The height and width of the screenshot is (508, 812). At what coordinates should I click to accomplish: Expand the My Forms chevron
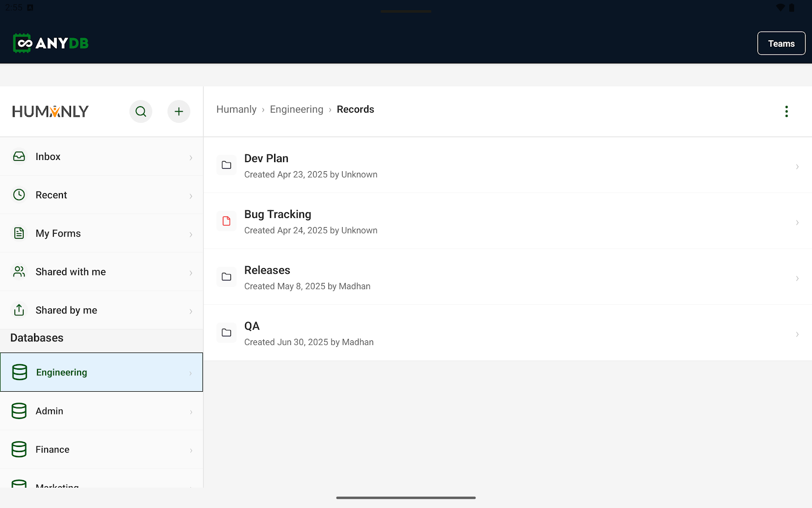coord(191,234)
